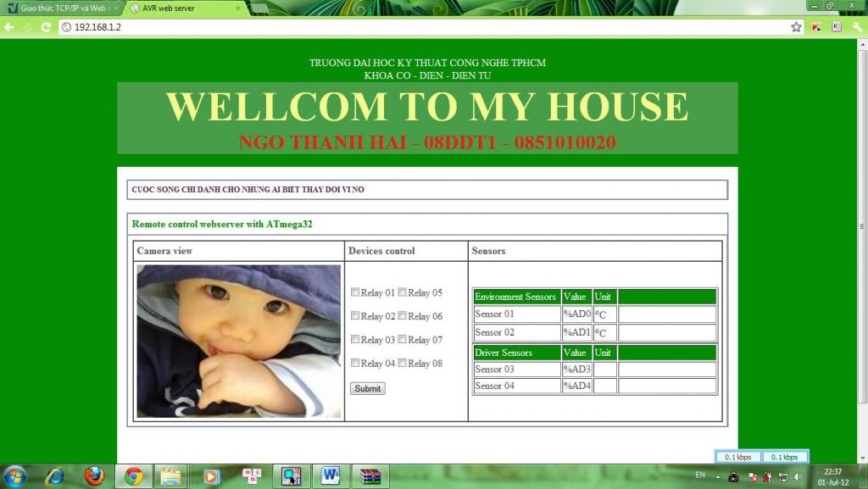Click the %AD4 value cell
This screenshot has width=868, height=489.
click(576, 386)
